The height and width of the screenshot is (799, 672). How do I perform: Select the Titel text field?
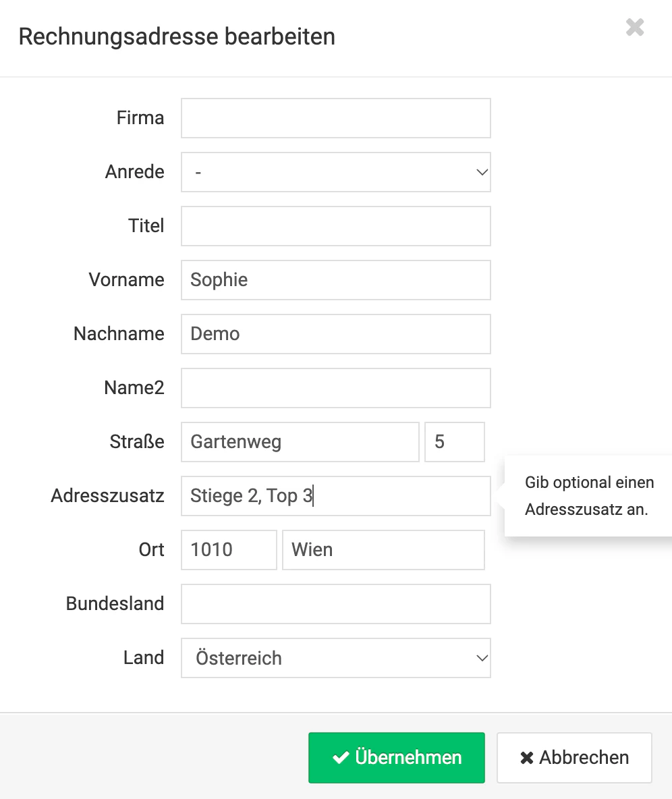point(336,226)
